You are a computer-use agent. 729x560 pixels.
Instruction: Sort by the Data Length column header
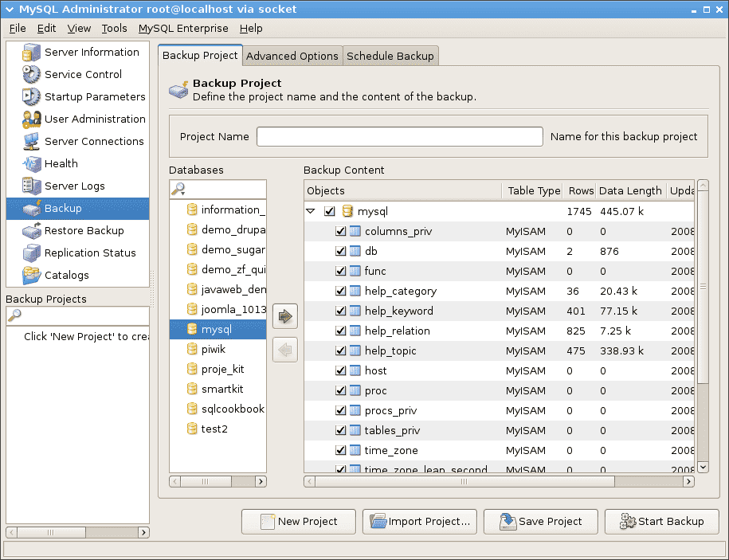tap(630, 190)
